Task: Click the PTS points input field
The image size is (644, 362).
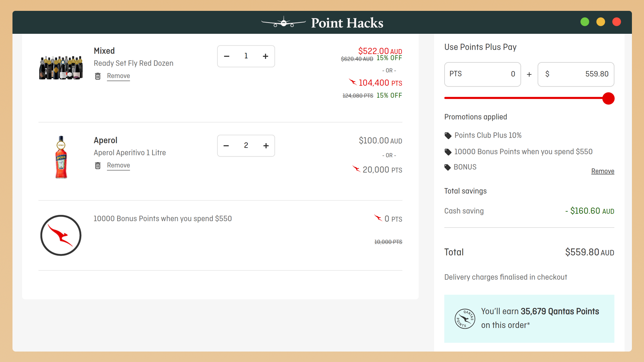Action: point(482,74)
